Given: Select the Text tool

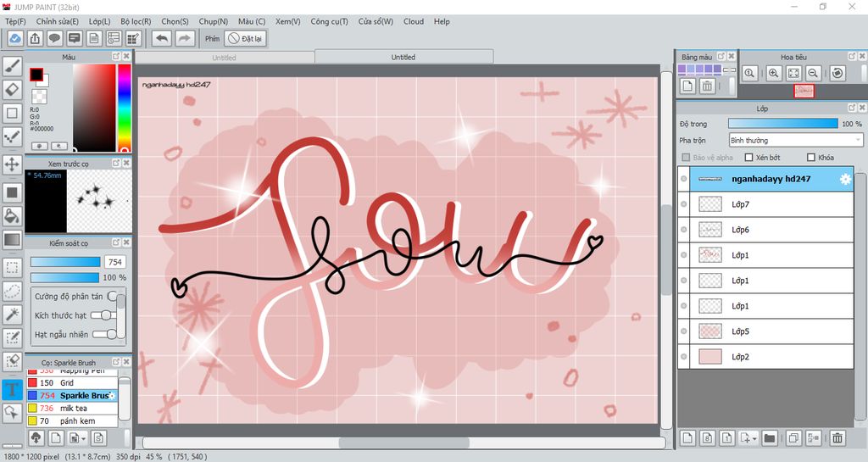Looking at the screenshot, I should pos(12,389).
